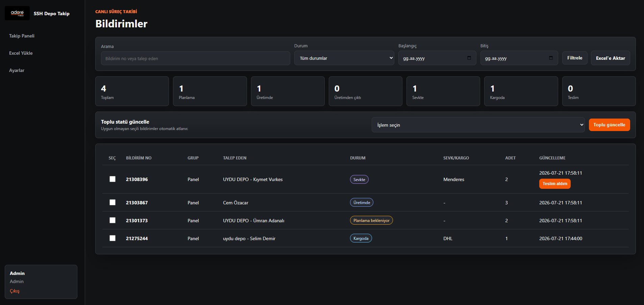This screenshot has height=305, width=644.
Task: Click Teslim aldım for 21308396
Action: point(555,184)
